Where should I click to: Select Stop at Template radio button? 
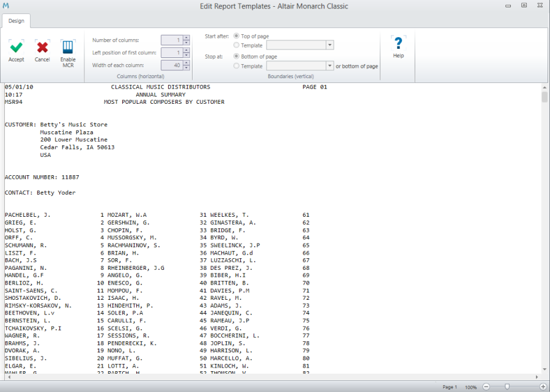[x=237, y=65]
